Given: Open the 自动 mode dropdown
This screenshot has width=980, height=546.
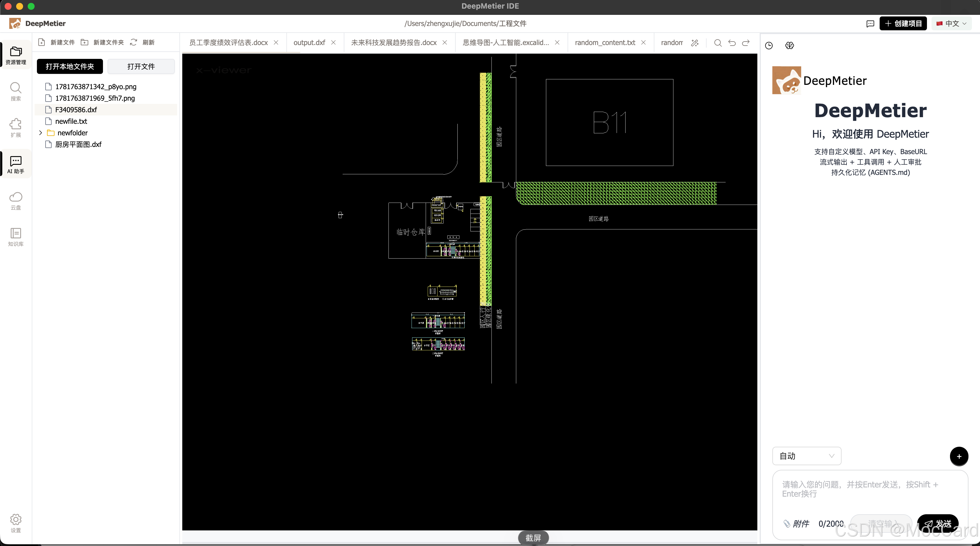Looking at the screenshot, I should click(806, 456).
